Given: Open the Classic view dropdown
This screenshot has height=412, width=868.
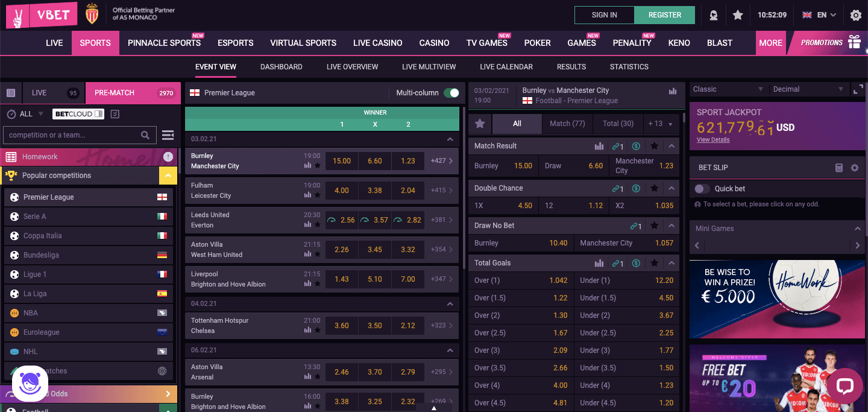Looking at the screenshot, I should [728, 89].
